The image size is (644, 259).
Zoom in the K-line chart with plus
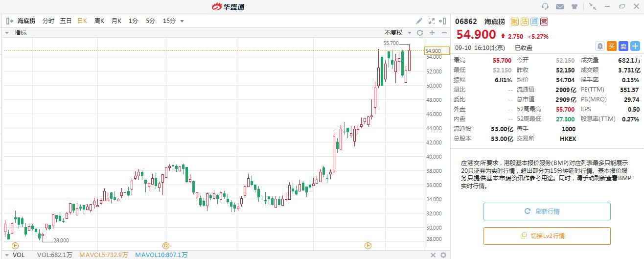(432, 33)
